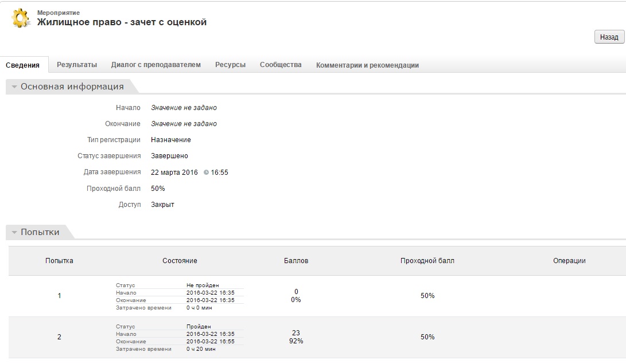Screen dimensions: 626x364
Task: Click the completion date 22 марта 2016
Action: click(174, 173)
